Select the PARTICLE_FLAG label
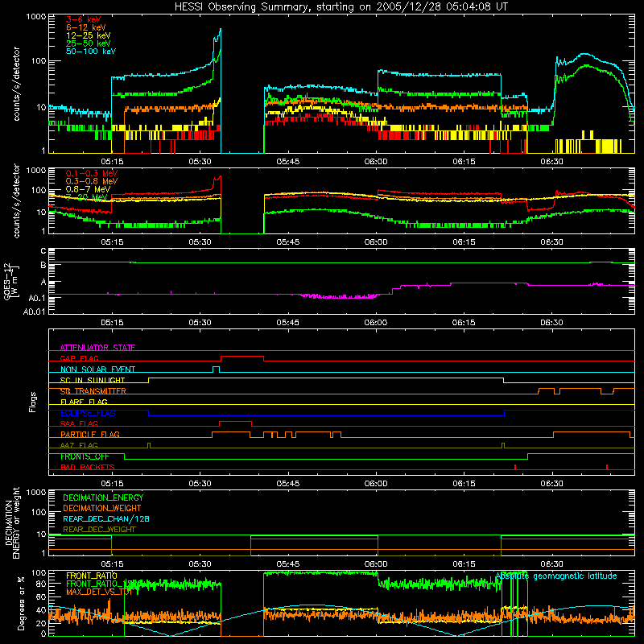Screen dimensions: 644x644 pos(90,434)
